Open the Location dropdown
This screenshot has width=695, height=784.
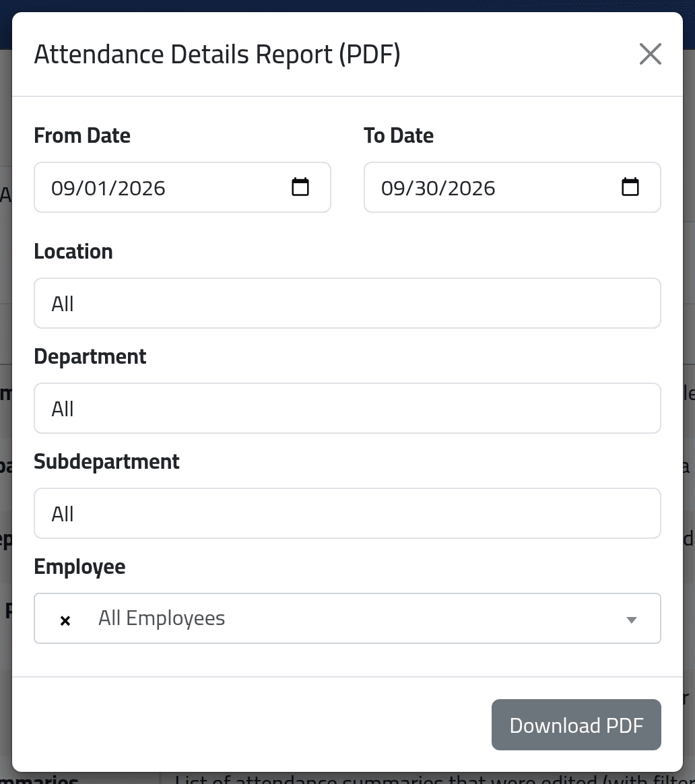[x=347, y=303]
